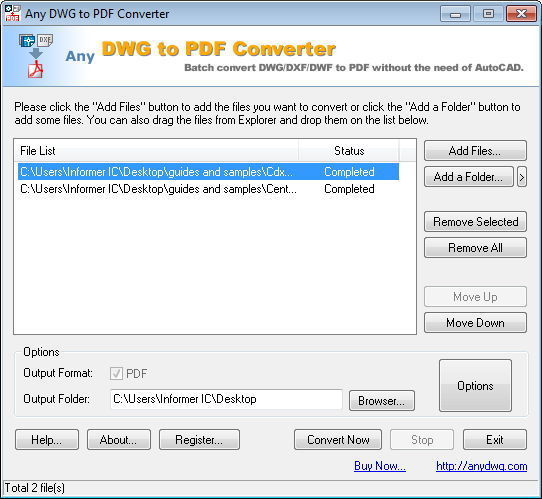Screen dimensions: 542x499
Task: Minimize the converter window
Action: (455, 14)
